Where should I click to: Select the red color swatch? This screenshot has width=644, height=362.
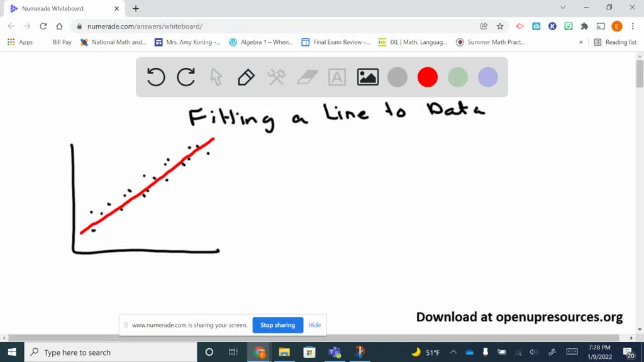427,77
